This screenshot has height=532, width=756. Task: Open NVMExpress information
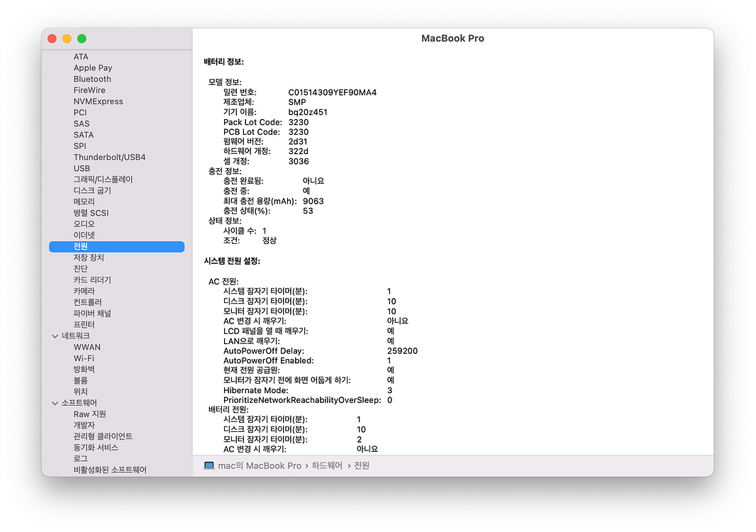[98, 101]
